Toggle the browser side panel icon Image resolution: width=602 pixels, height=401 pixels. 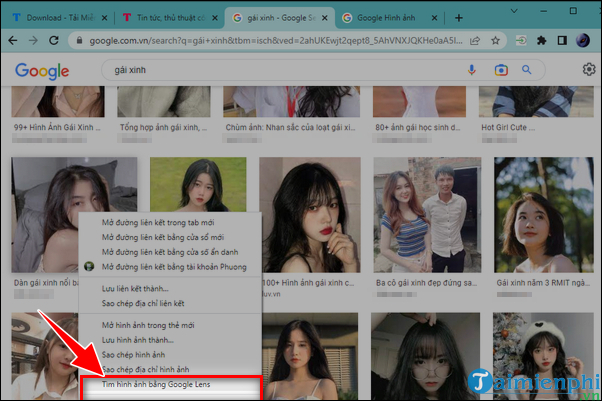point(562,40)
